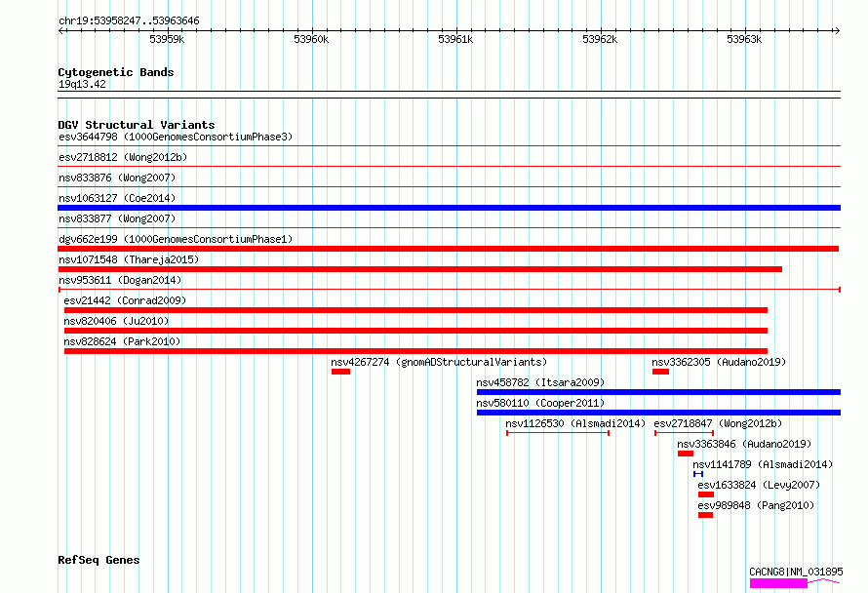Open the DGV Structural Variants track heading
Screen dimensions: 868x593
click(x=137, y=125)
